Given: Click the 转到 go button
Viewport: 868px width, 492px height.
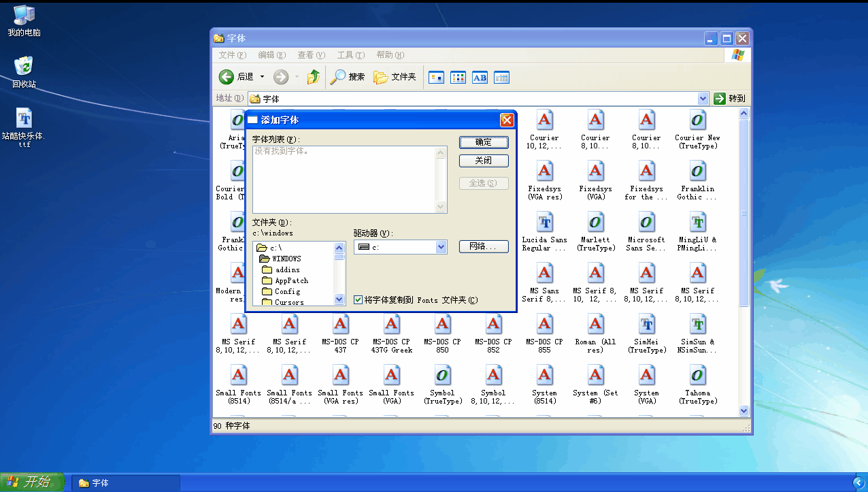Looking at the screenshot, I should tap(730, 99).
